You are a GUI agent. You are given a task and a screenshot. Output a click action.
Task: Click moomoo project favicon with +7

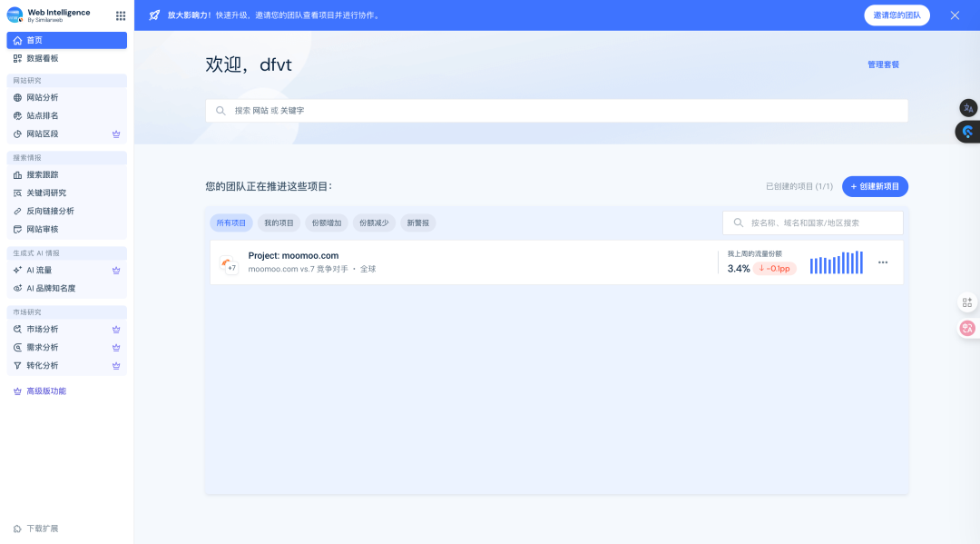click(229, 264)
